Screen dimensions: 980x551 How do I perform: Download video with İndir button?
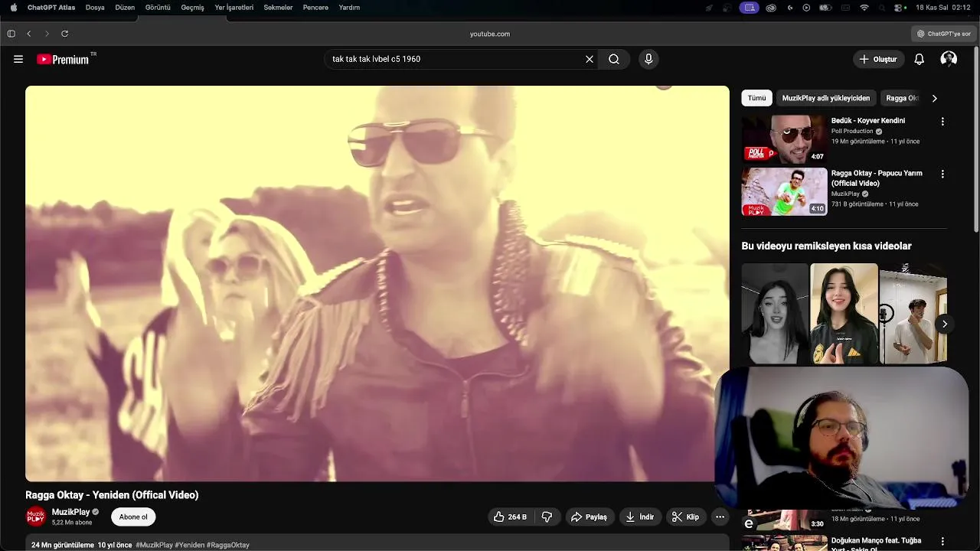pyautogui.click(x=639, y=517)
